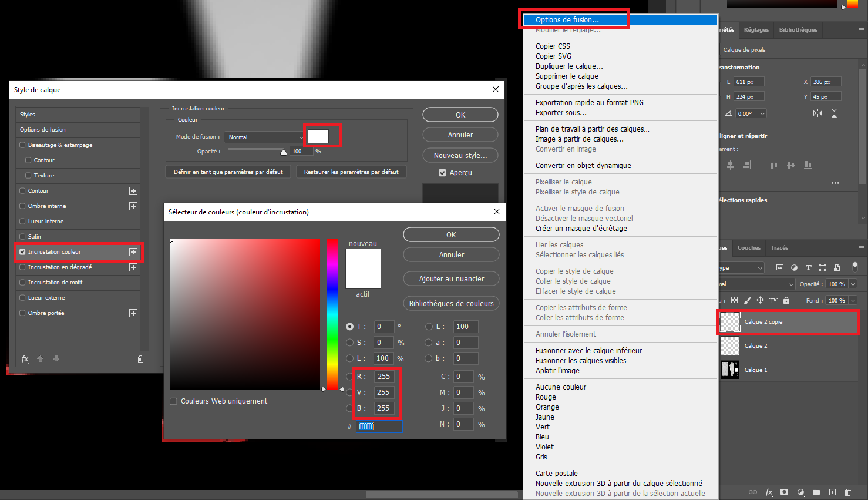868x500 pixels.
Task: Uncheck the Incrustation couleur checkbox
Action: point(22,252)
